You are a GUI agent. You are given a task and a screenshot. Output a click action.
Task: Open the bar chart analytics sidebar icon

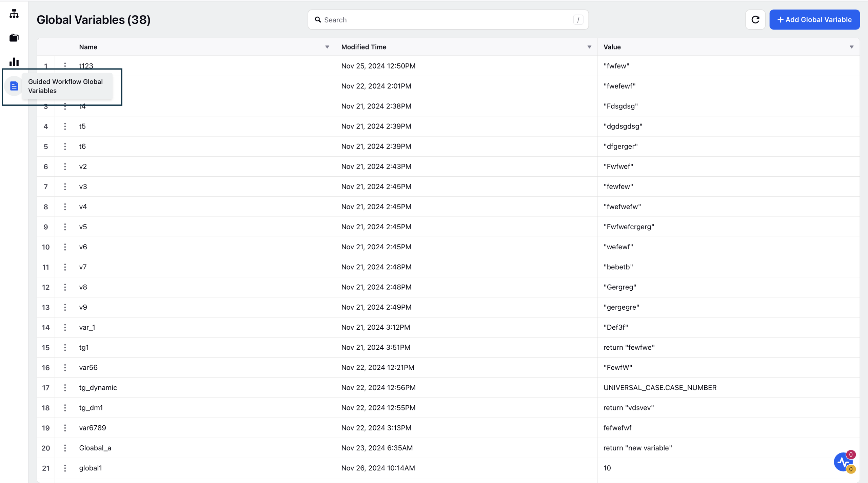[x=14, y=62]
